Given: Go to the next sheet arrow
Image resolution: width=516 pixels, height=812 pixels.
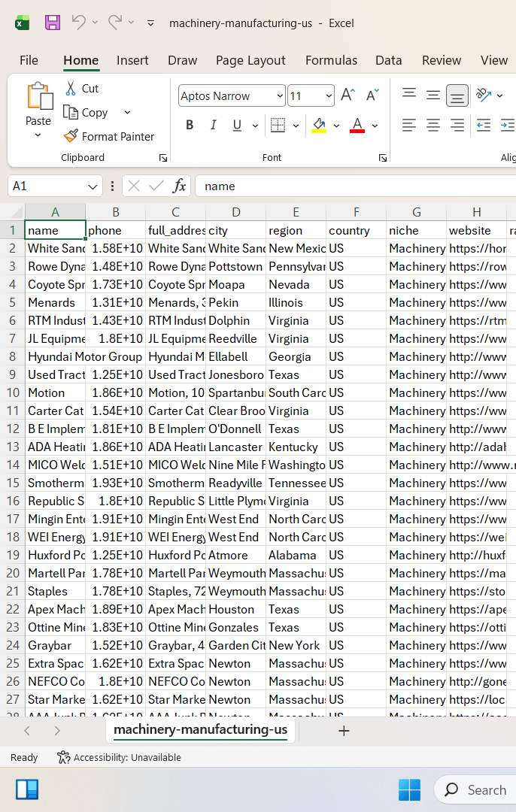Looking at the screenshot, I should (x=57, y=731).
